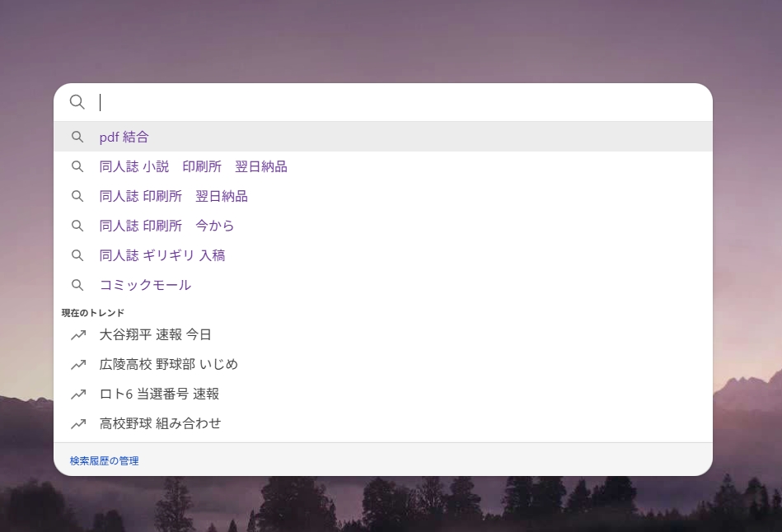This screenshot has width=782, height=532.
Task: Click the trending arrow icon beside "ロト6 当選番号 速報"
Action: tap(78, 394)
